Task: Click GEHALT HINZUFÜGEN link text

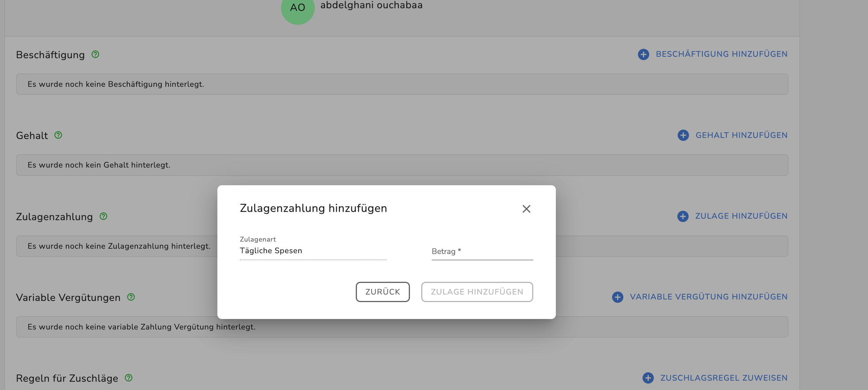Action: (741, 135)
